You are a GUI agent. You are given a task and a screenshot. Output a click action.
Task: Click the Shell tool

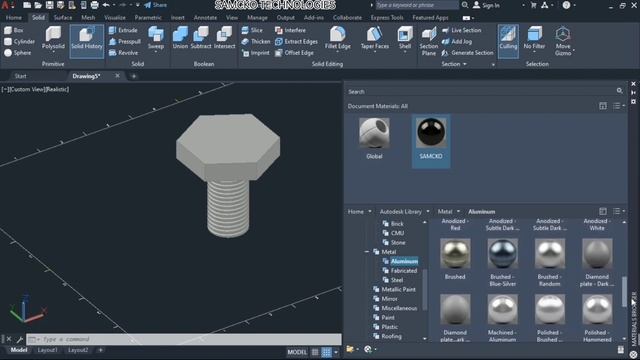pos(405,39)
